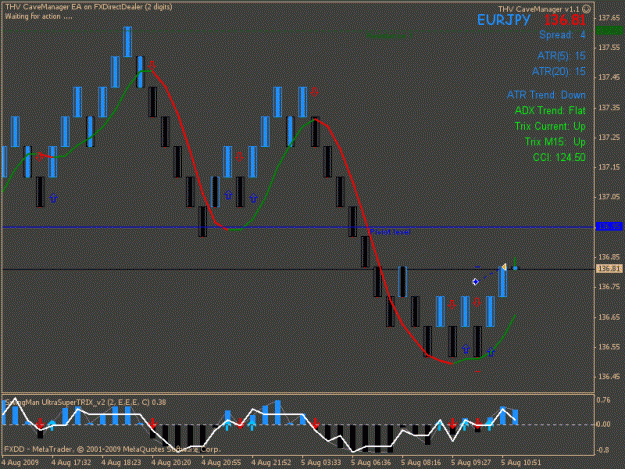Select the small blue square on the current price line
The height and width of the screenshot is (469, 625).
[515, 269]
